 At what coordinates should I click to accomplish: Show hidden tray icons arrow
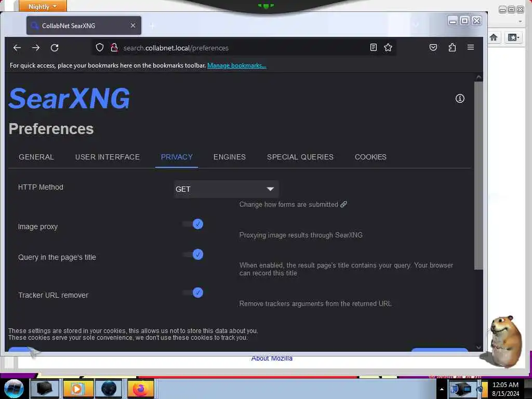pyautogui.click(x=442, y=389)
